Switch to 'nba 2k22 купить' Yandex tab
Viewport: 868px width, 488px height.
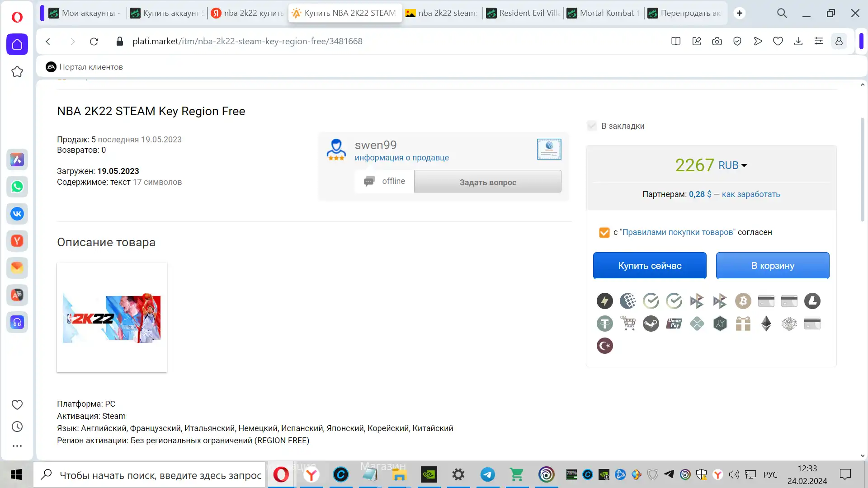pyautogui.click(x=248, y=13)
